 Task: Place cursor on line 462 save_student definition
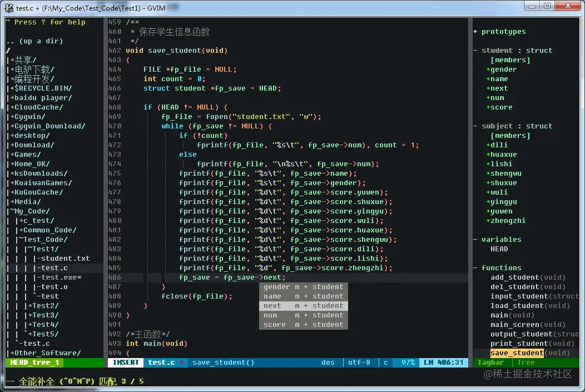176,51
